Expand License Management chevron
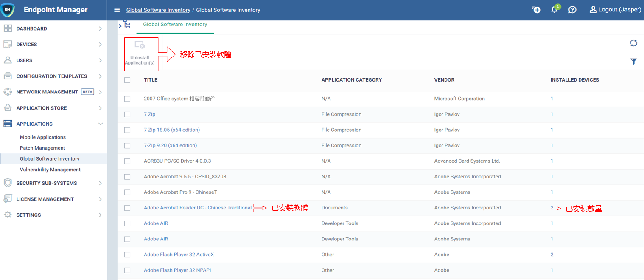The image size is (644, 280). (100, 199)
